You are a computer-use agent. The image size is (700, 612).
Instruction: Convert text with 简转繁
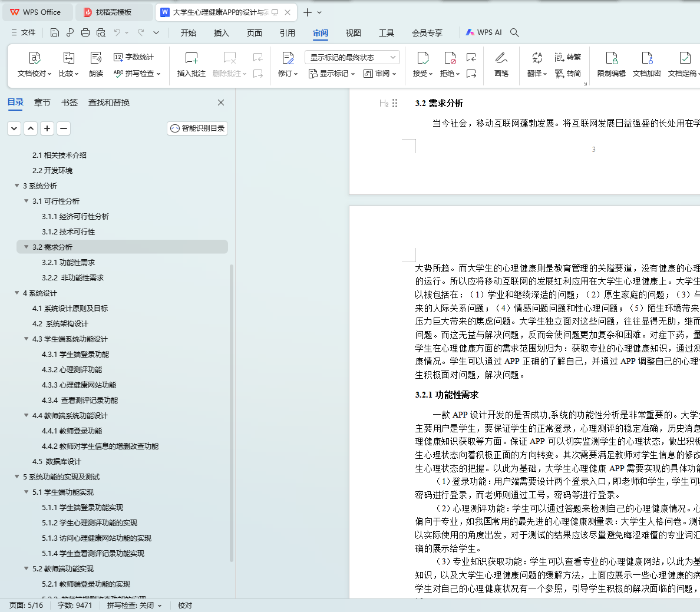pyautogui.click(x=568, y=57)
